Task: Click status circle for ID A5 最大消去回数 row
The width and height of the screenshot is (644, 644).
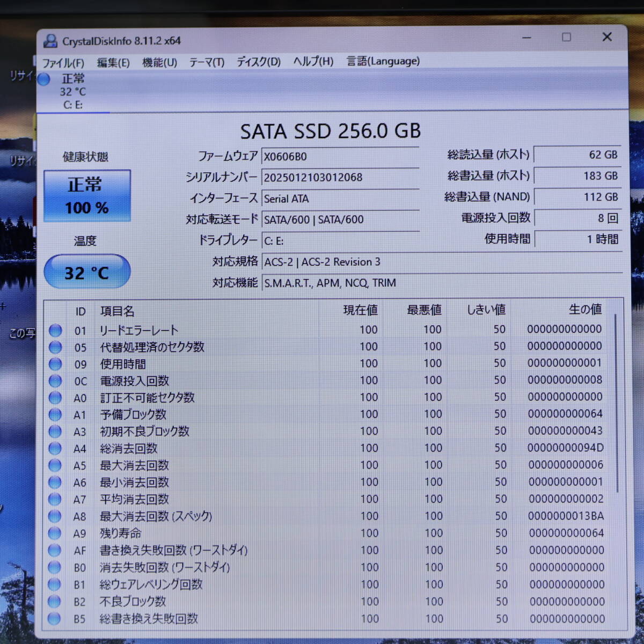Action: [x=55, y=465]
